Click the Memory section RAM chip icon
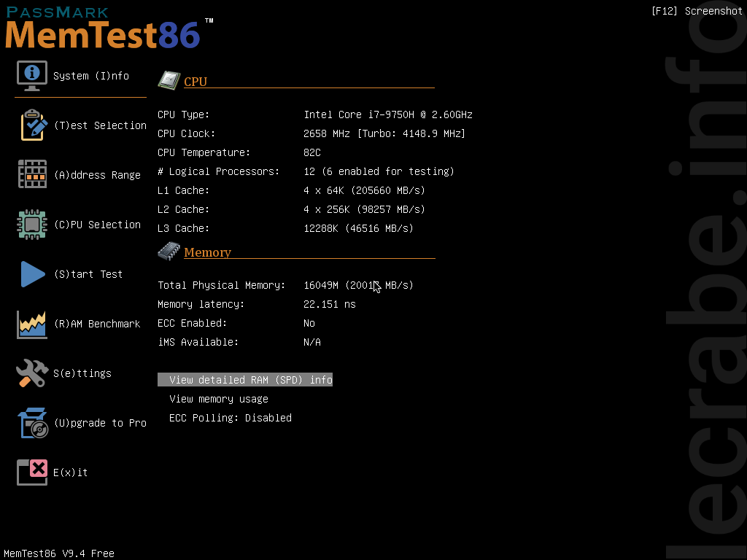 click(x=169, y=251)
